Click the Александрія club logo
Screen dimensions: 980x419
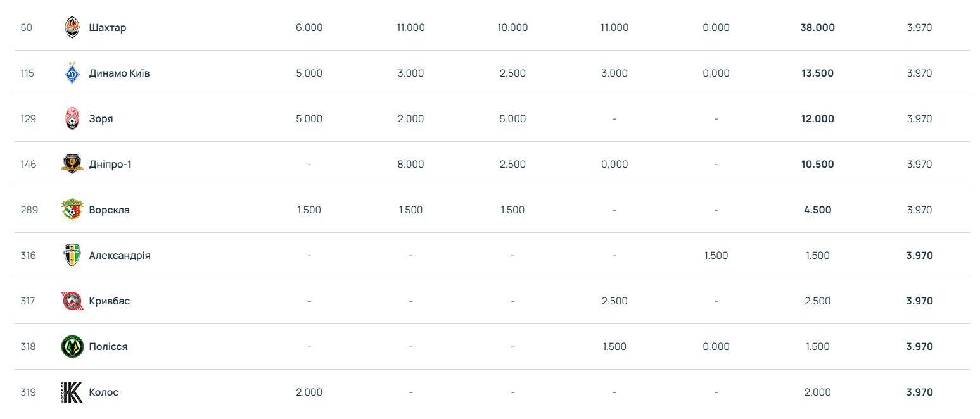pos(72,256)
